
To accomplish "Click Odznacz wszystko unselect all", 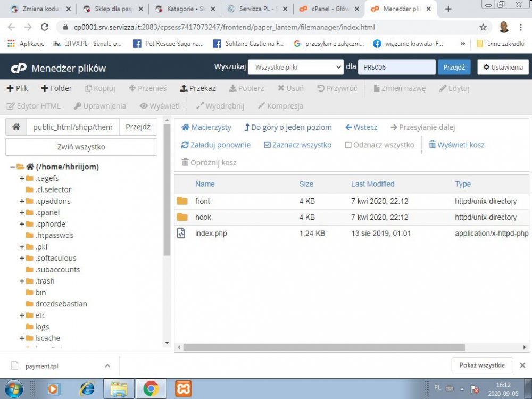I will click(379, 145).
